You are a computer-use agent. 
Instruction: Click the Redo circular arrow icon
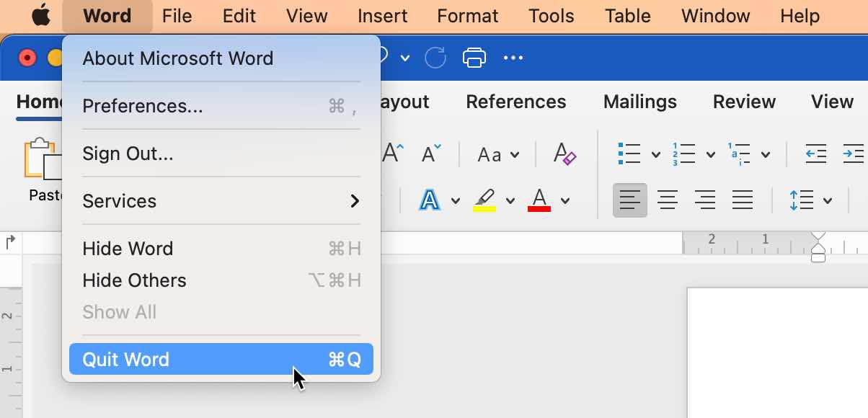[435, 58]
